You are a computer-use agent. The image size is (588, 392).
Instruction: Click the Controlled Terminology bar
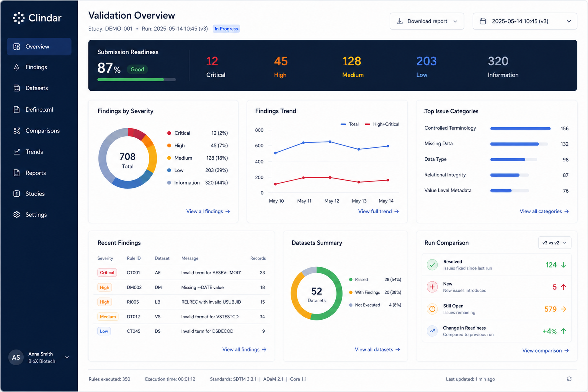pos(520,128)
